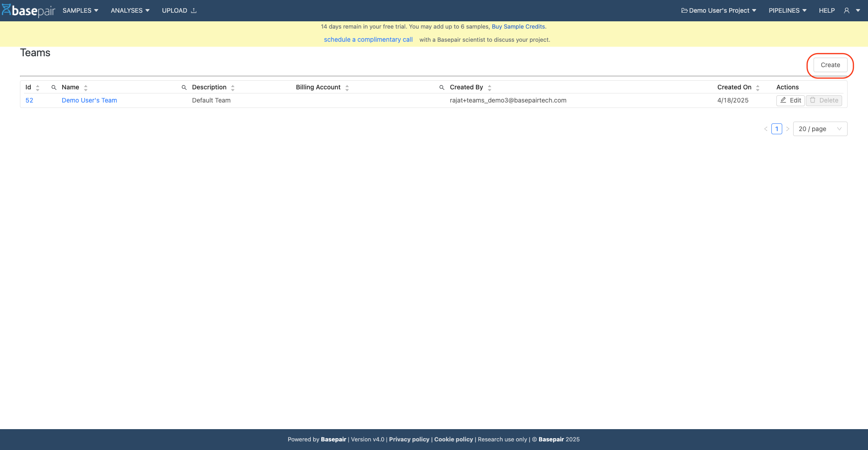Go to the UPLOAD page
This screenshot has height=450, width=868.
coord(179,10)
